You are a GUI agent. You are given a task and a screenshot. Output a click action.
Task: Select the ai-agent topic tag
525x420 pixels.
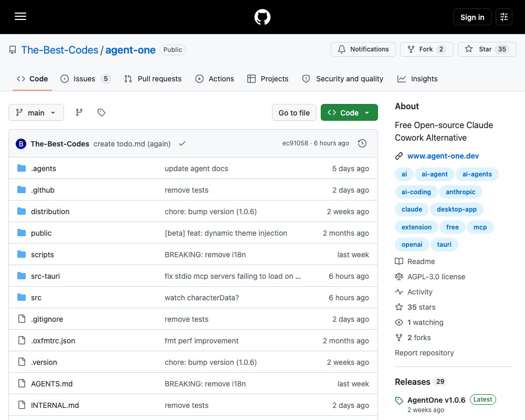(434, 174)
